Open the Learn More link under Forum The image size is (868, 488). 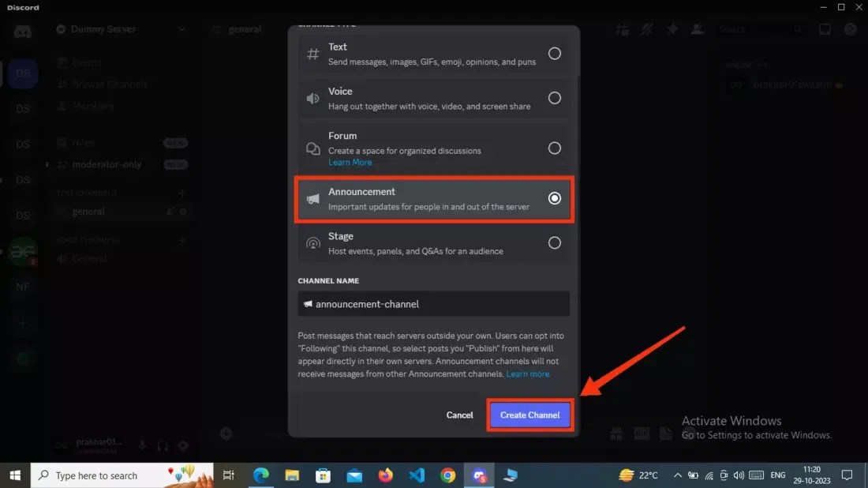tap(350, 162)
